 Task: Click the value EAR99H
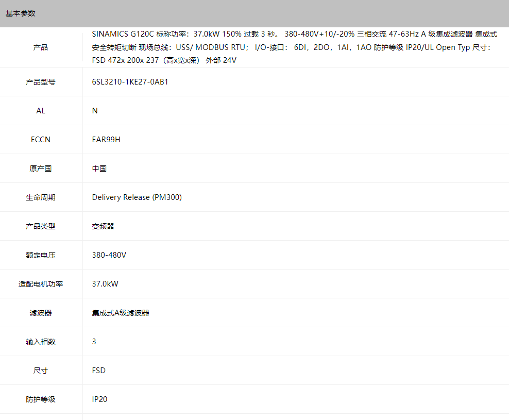click(106, 140)
